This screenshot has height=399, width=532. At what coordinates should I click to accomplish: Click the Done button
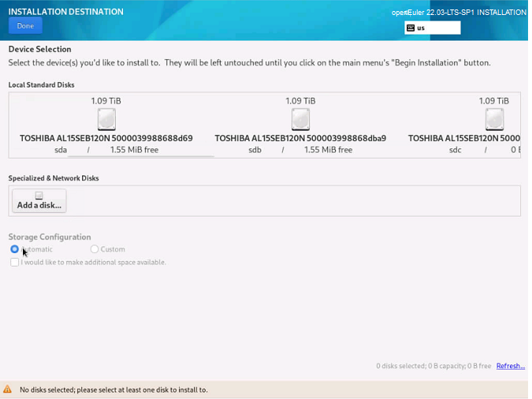[x=25, y=26]
